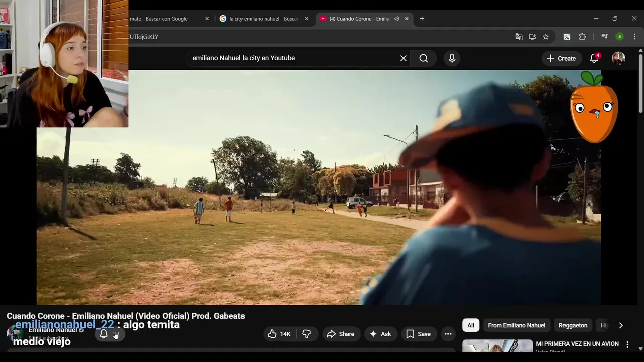Dislike the Cuando Corone video
The height and width of the screenshot is (362, 644).
[x=306, y=334]
